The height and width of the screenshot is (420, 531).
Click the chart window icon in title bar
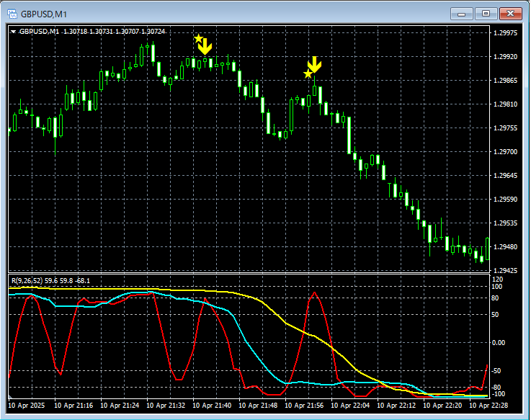pos(12,14)
